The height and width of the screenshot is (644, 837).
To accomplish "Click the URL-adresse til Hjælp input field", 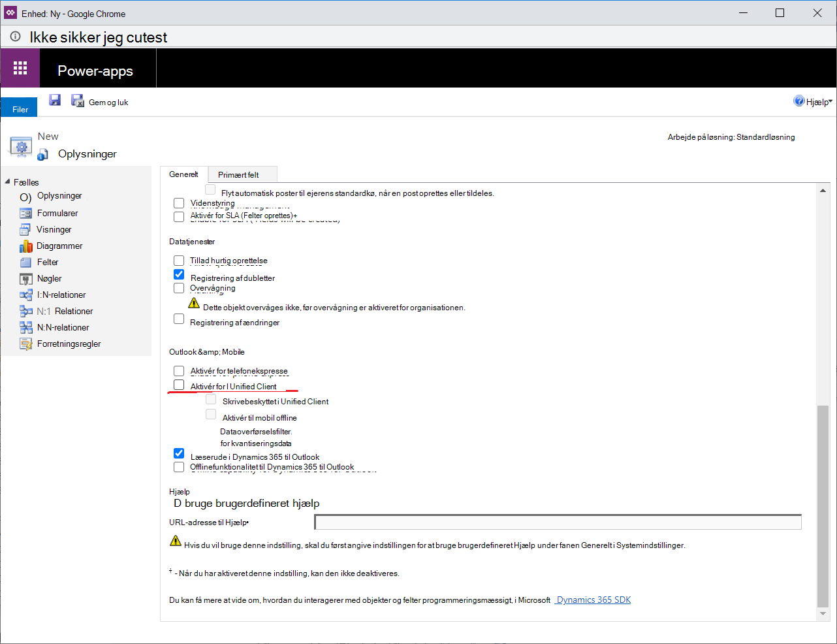I will 558,522.
